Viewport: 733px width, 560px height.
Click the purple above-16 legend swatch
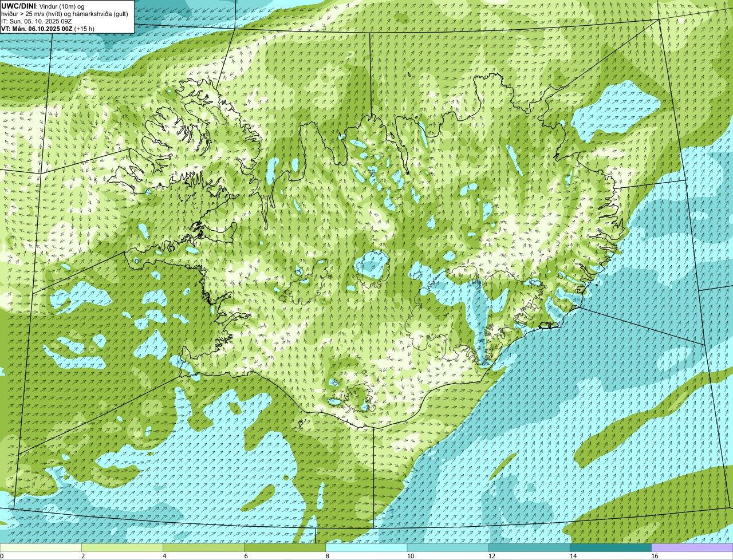click(x=692, y=548)
